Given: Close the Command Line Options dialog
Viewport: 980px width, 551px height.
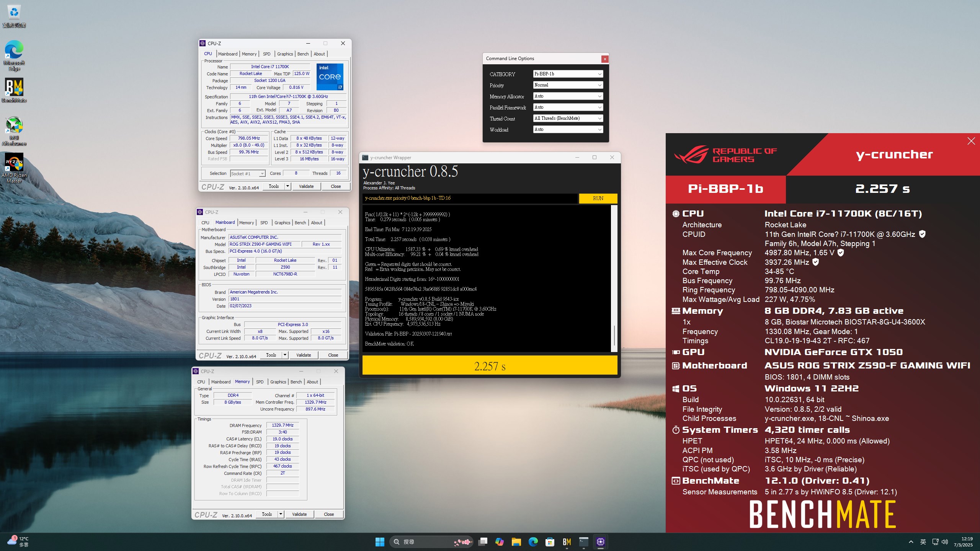Looking at the screenshot, I should tap(605, 59).
